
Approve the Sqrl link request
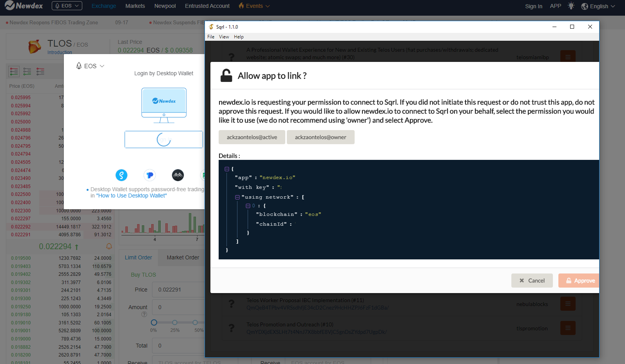579,281
